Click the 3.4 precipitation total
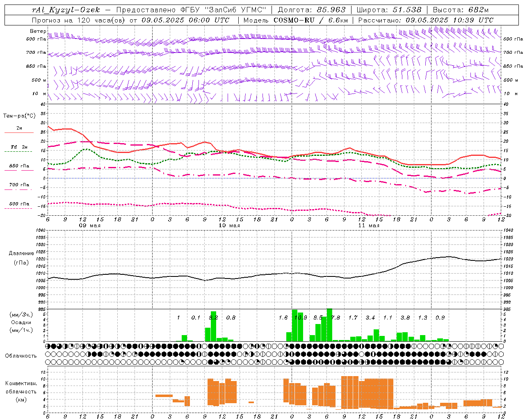The width and height of the screenshot is (525, 420). 370,318
